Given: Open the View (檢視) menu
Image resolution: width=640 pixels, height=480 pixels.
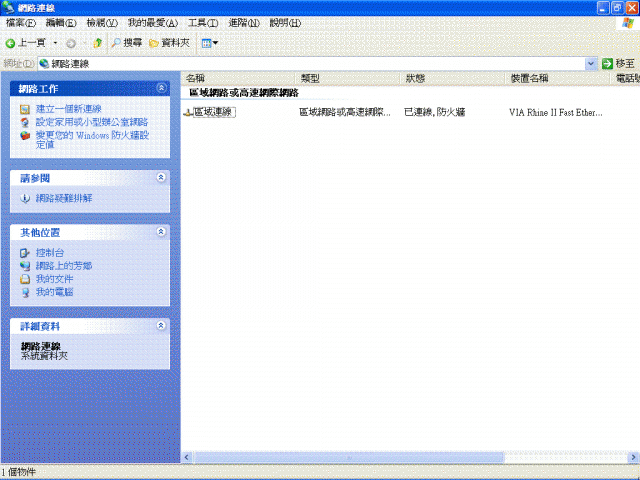Looking at the screenshot, I should [102, 23].
